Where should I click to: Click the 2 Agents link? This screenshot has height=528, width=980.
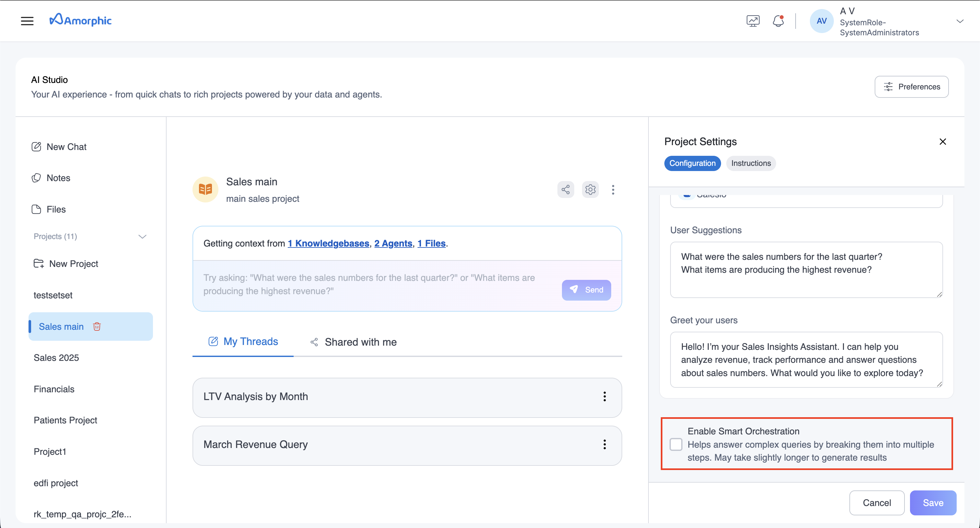tap(393, 243)
